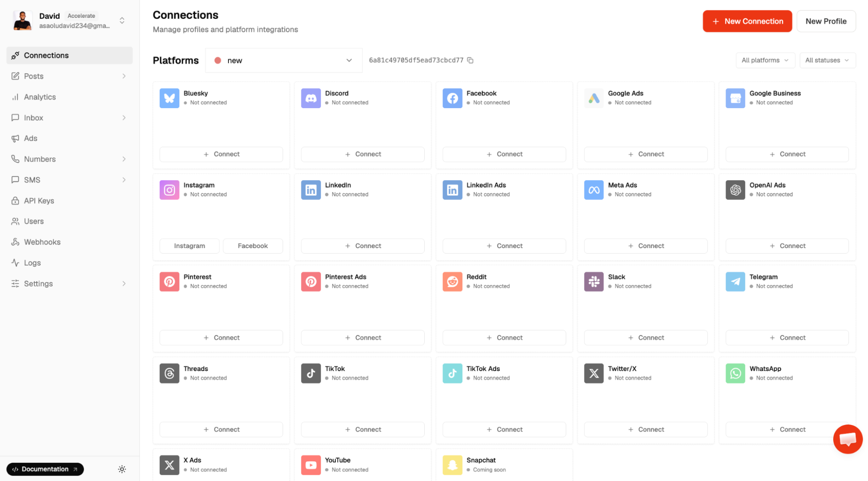This screenshot has width=868, height=481.
Task: Click the New Connection button
Action: click(747, 21)
